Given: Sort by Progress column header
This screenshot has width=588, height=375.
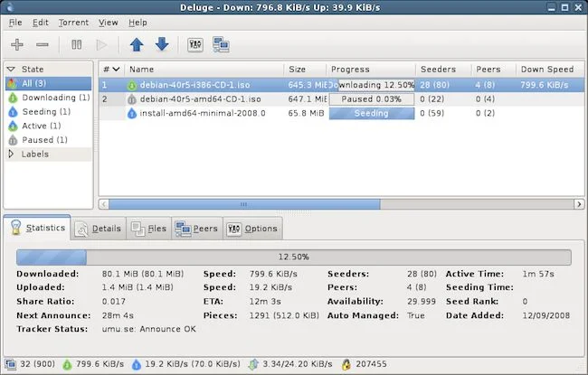Looking at the screenshot, I should click(x=371, y=70).
